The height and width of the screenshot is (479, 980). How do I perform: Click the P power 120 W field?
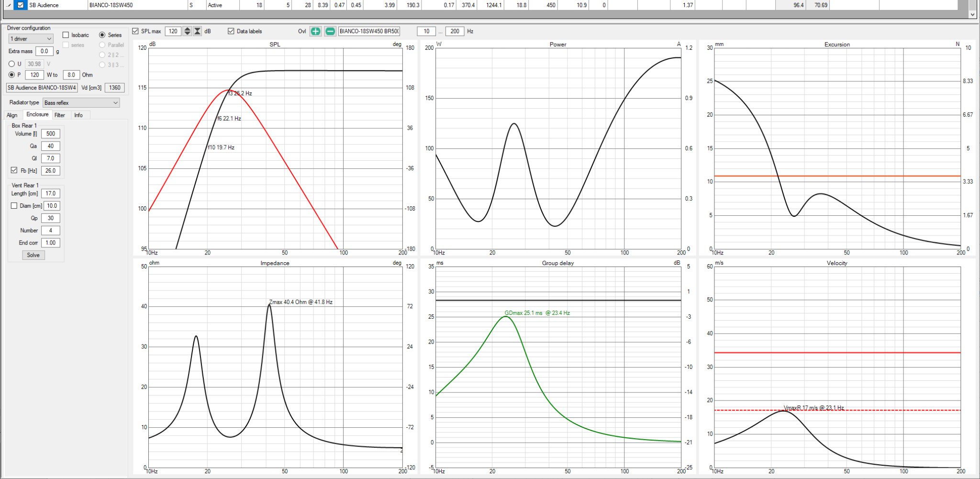pyautogui.click(x=34, y=75)
